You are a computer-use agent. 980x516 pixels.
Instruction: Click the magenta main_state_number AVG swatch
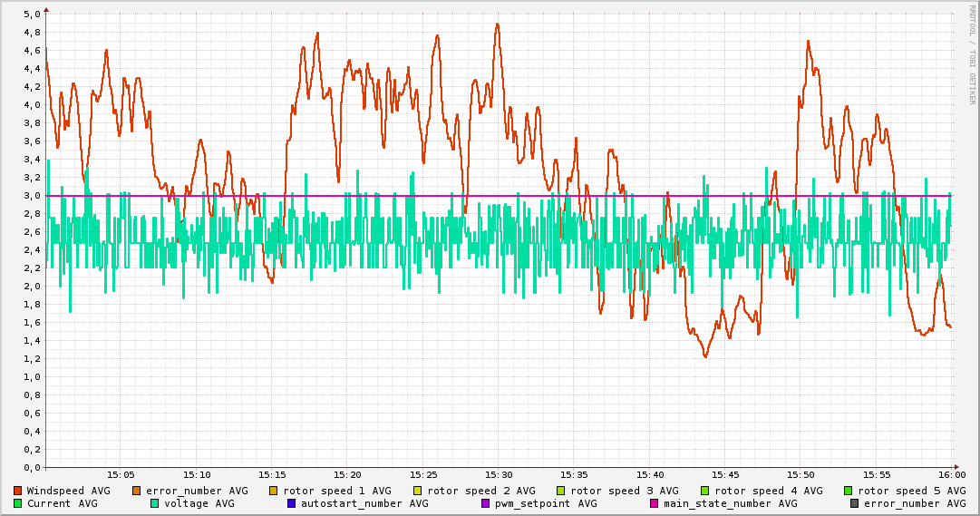(655, 503)
